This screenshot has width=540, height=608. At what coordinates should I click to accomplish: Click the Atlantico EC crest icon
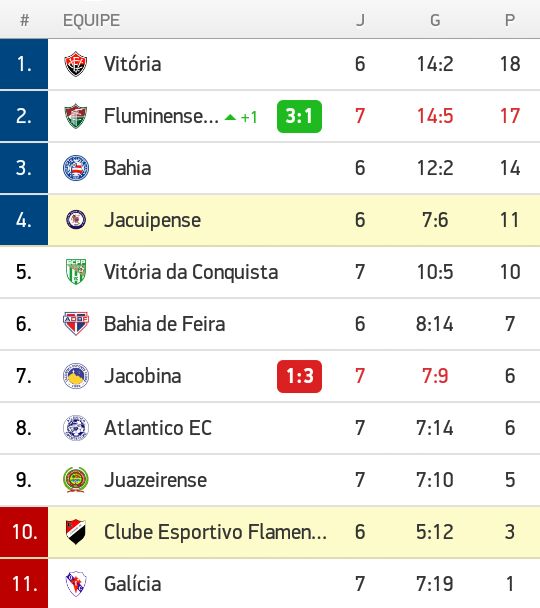(x=76, y=428)
